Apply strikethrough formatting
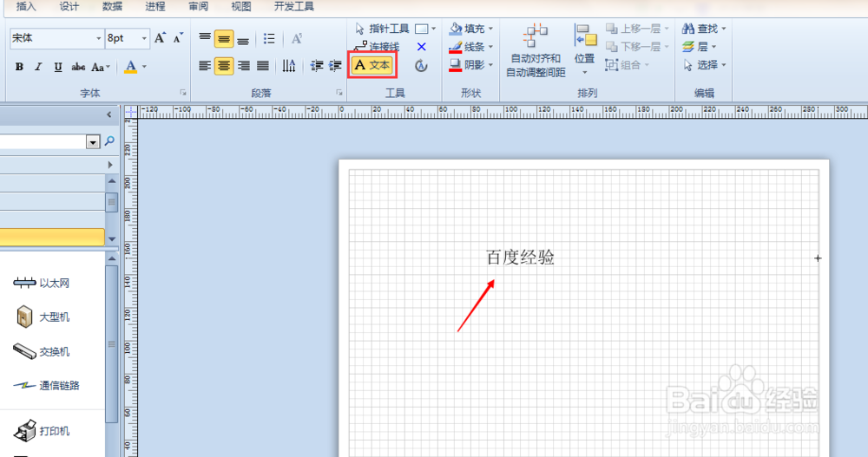Screen dimensions: 868x457 [x=78, y=67]
